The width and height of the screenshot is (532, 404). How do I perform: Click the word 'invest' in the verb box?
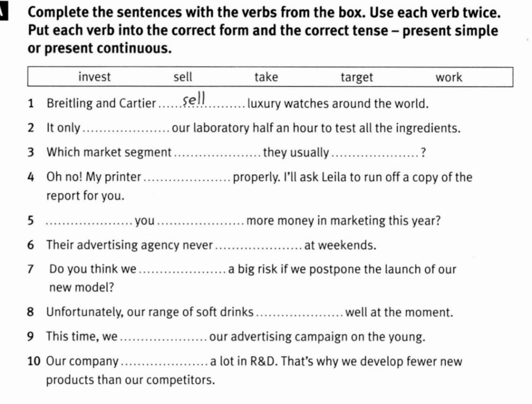(95, 77)
